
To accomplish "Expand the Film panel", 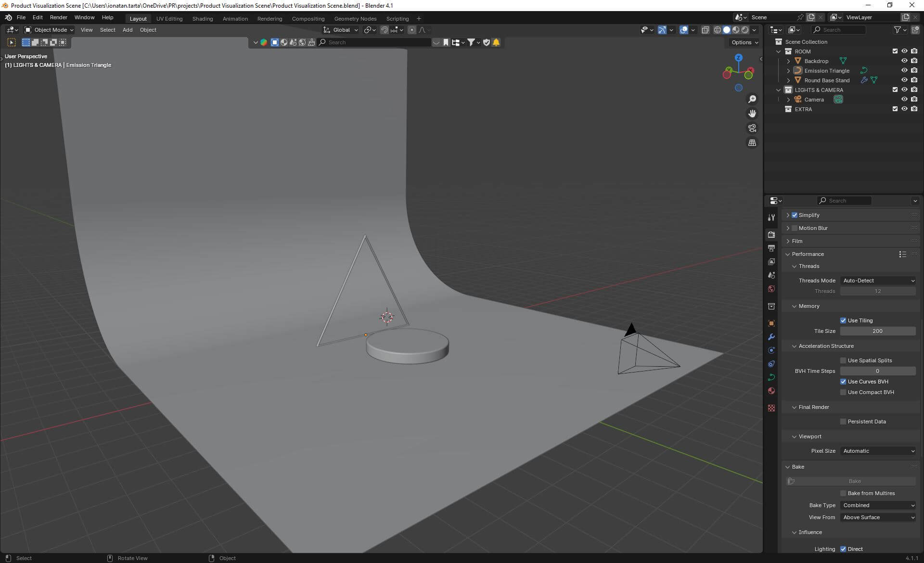I will 797,241.
